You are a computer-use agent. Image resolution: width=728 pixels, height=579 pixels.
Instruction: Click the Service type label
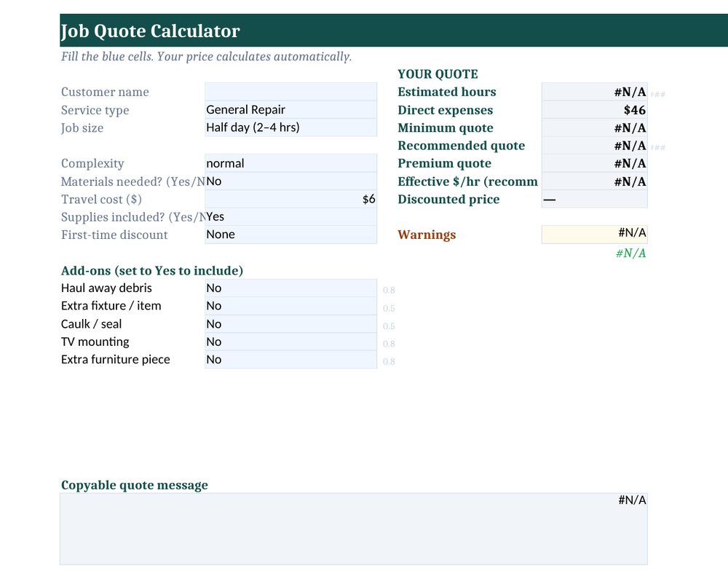pyautogui.click(x=95, y=110)
